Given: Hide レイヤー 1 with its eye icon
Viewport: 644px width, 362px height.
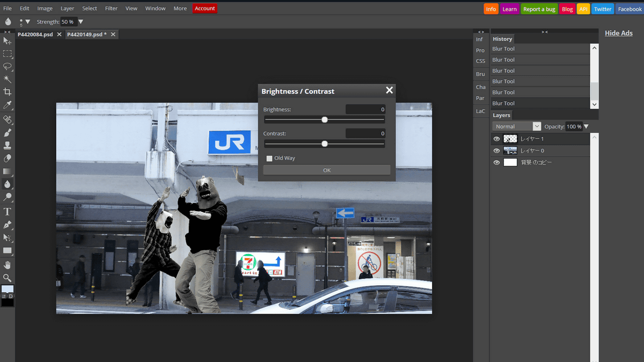Looking at the screenshot, I should (496, 139).
